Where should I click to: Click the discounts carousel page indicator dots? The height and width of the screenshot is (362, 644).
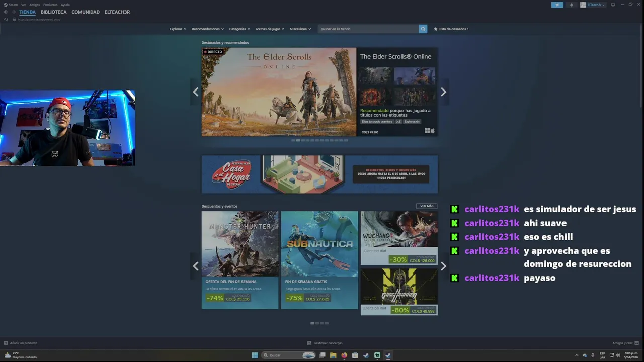pyautogui.click(x=319, y=323)
